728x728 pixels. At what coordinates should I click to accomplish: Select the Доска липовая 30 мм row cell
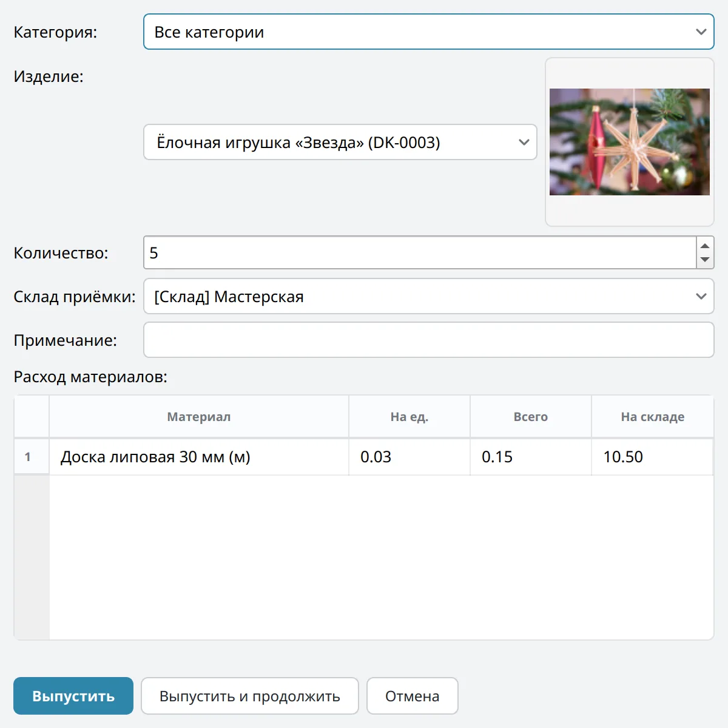tap(199, 457)
